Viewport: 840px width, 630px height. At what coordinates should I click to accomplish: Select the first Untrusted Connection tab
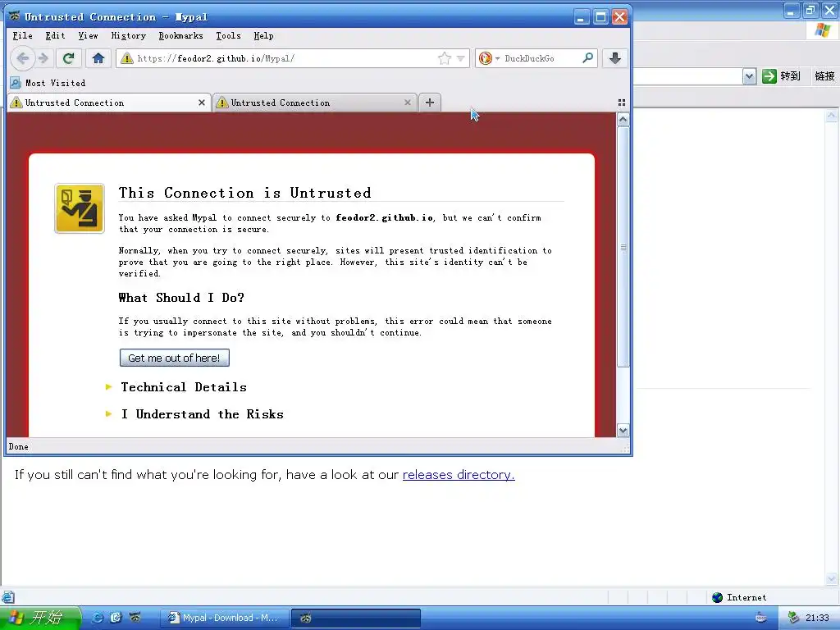109,103
